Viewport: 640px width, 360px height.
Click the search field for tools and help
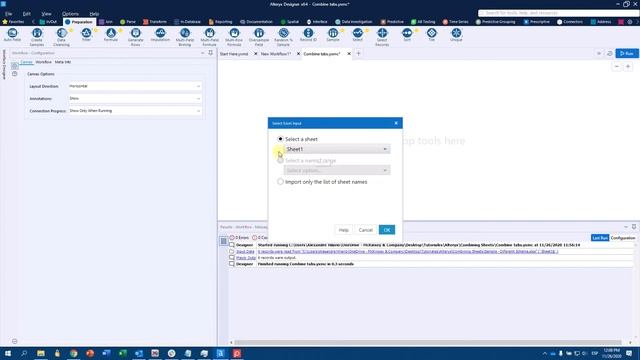pyautogui.click(x=558, y=13)
